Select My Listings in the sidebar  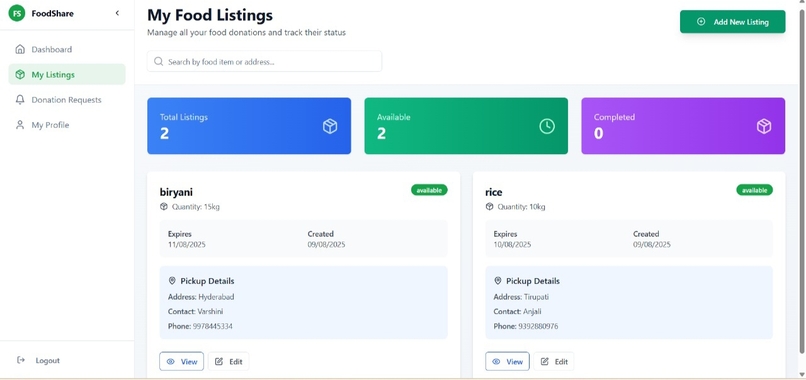(x=67, y=75)
